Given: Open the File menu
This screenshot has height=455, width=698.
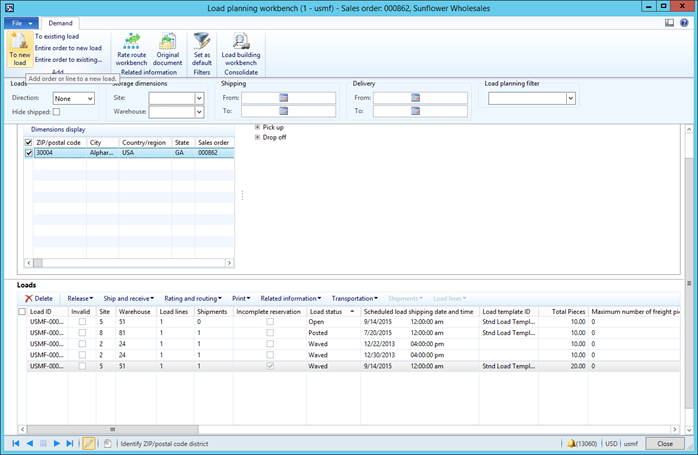Looking at the screenshot, I should point(21,22).
